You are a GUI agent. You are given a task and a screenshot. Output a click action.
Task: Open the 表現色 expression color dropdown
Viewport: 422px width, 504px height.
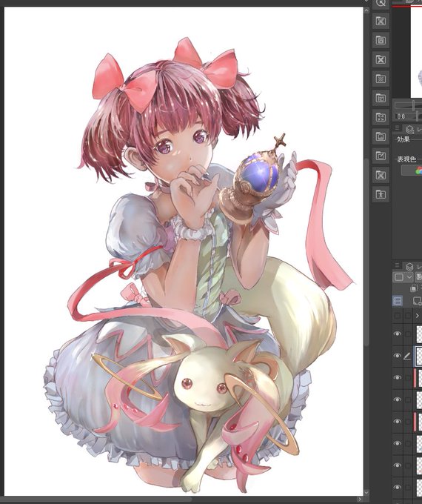(x=412, y=170)
